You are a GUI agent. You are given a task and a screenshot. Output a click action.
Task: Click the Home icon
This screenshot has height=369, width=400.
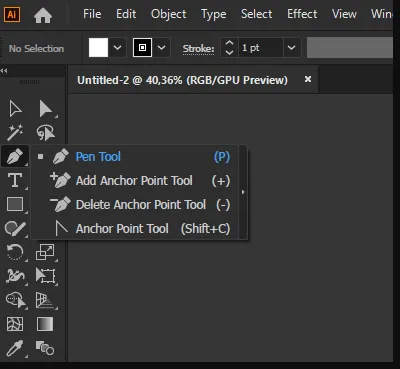point(43,15)
